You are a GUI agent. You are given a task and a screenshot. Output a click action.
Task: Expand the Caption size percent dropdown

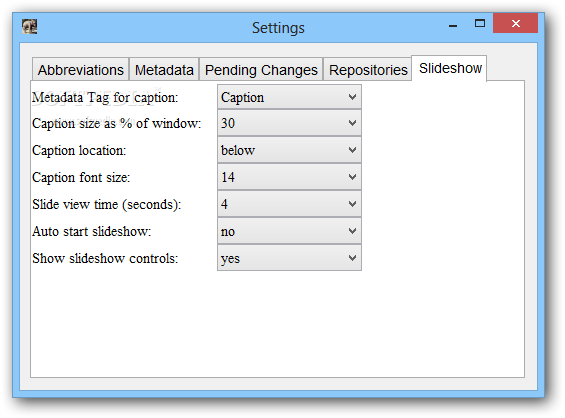click(289, 123)
